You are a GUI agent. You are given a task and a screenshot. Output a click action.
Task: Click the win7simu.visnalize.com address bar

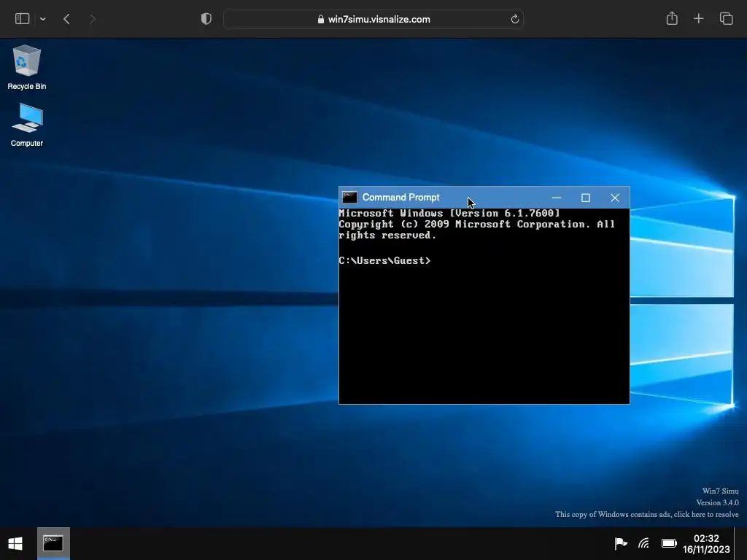click(373, 19)
